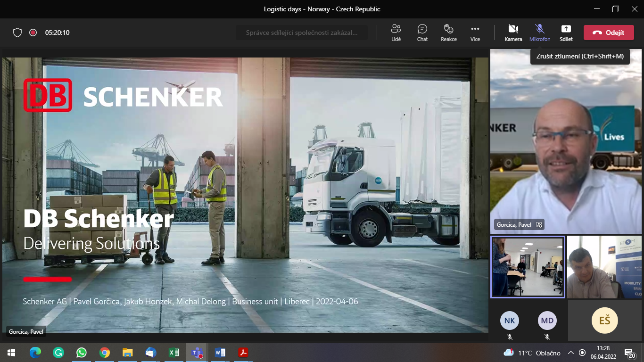The width and height of the screenshot is (644, 362).
Task: Leave the meeting with Odejít
Action: (609, 33)
